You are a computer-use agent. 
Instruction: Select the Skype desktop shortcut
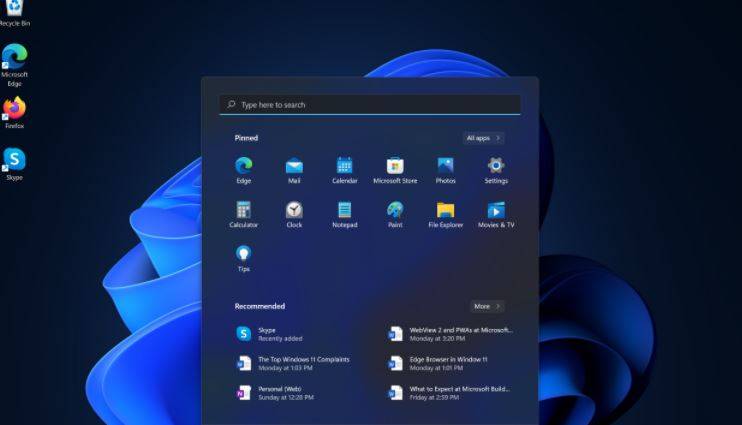point(15,164)
